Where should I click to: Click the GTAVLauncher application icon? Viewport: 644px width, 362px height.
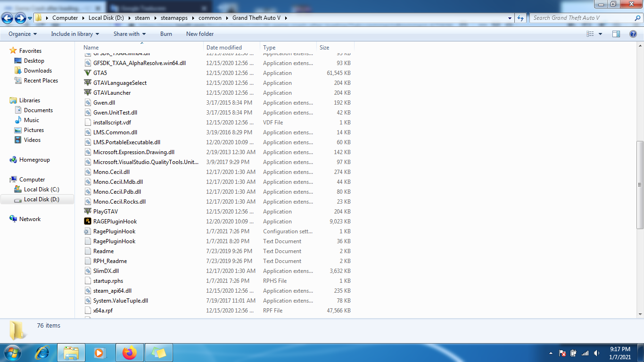tap(88, 93)
